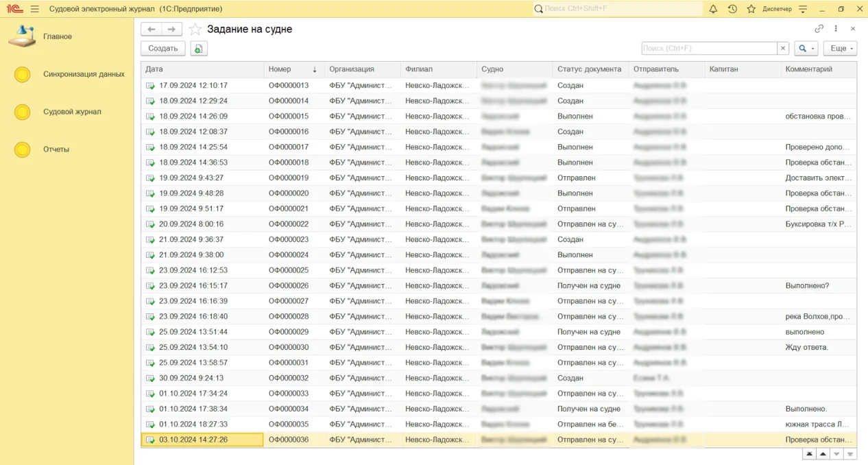Get link to this form via chain icon
The width and height of the screenshot is (868, 465).
[x=819, y=29]
